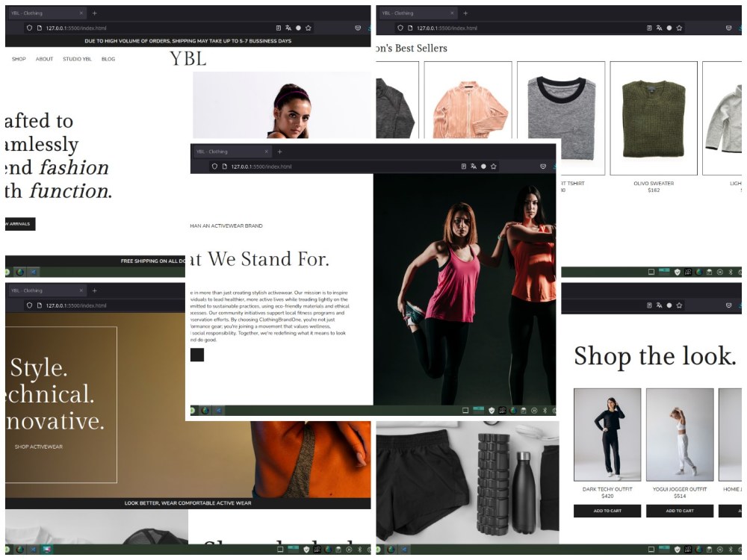Open Pocket icon in the YBL header window
The height and width of the screenshot is (560, 747).
358,28
